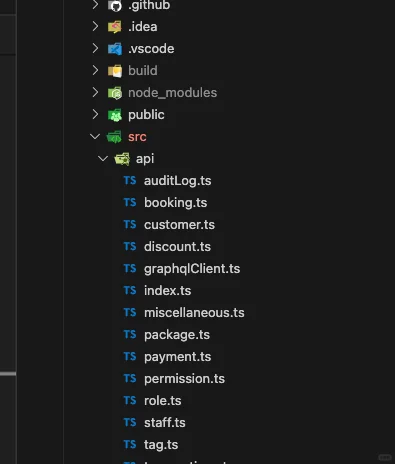Select the build folder name
Image resolution: width=395 pixels, height=464 pixels.
coord(143,71)
